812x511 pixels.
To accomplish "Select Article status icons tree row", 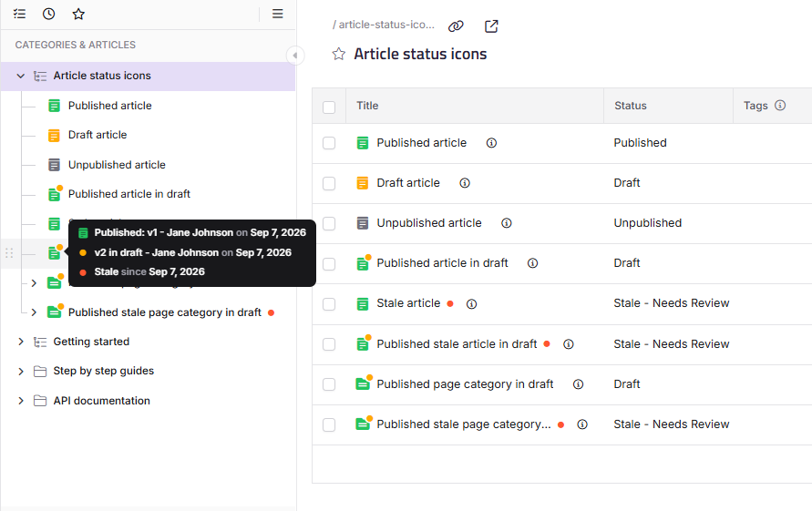I will [149, 77].
